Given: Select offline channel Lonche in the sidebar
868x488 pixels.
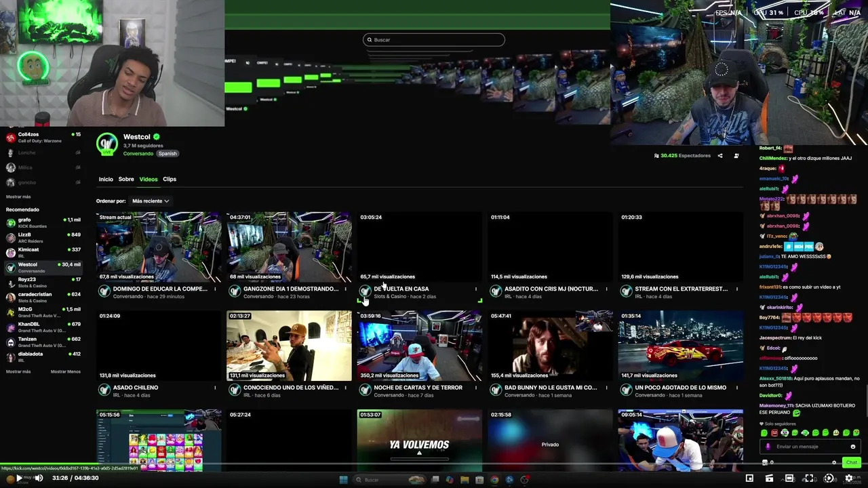Looking at the screenshot, I should [43, 152].
